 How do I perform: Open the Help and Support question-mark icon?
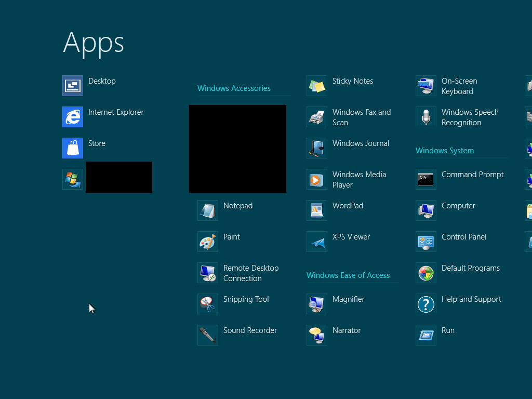(x=426, y=304)
